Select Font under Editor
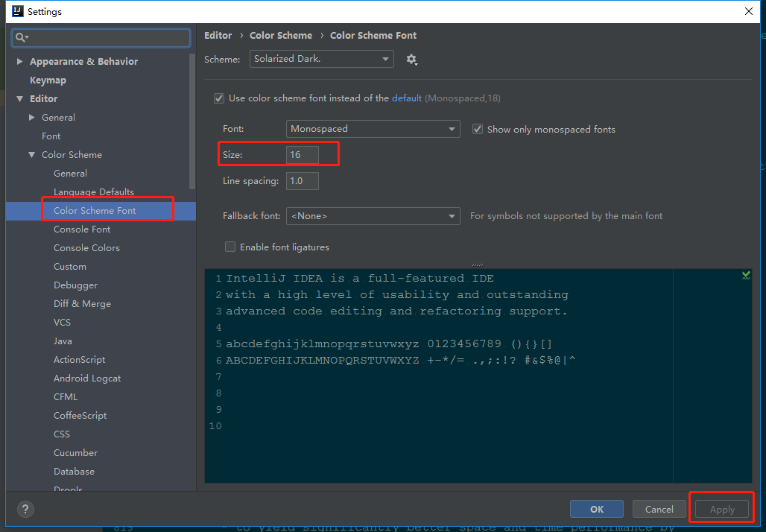Viewport: 766px width, 532px height. 51,136
